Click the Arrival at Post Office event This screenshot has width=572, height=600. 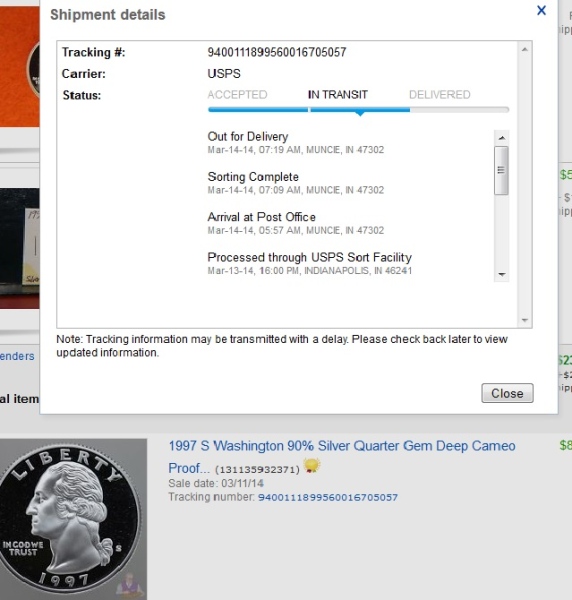(295, 223)
